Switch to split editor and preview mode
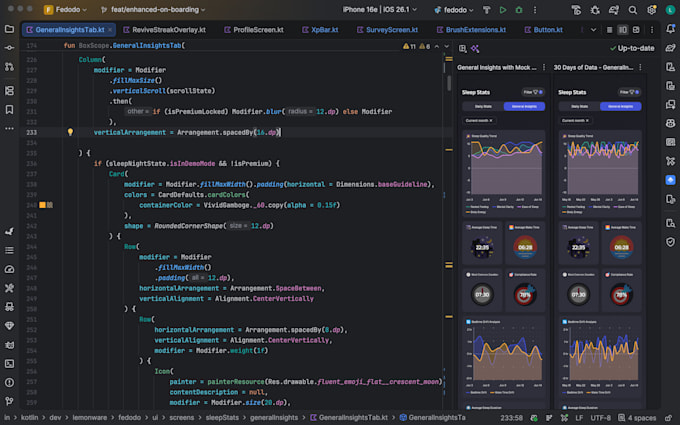The height and width of the screenshot is (425, 680). (623, 29)
